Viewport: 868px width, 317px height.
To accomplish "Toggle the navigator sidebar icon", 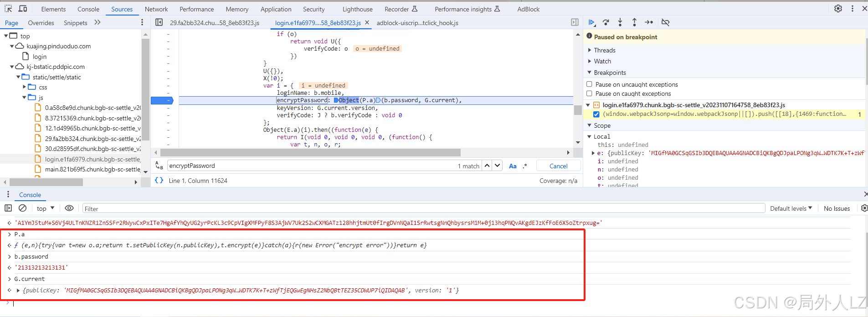I will click(159, 22).
